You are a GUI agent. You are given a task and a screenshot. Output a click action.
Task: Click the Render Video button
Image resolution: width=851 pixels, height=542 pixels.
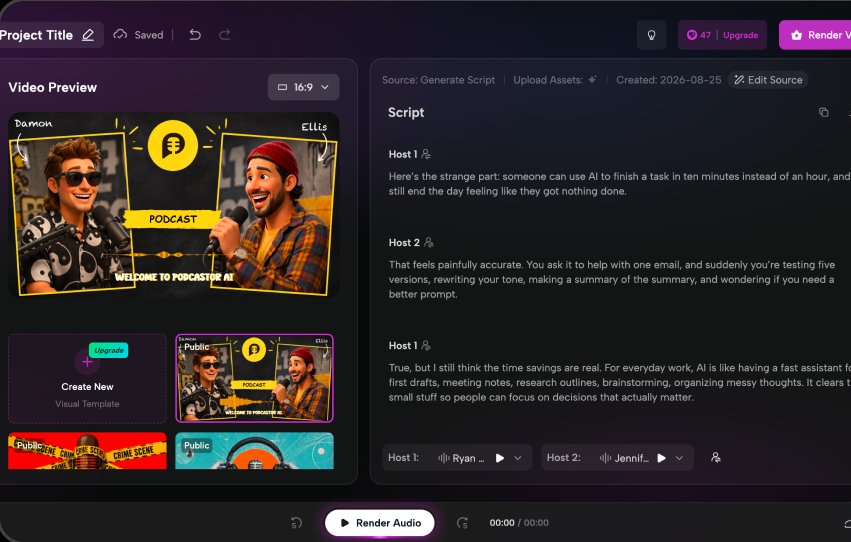[x=815, y=35]
